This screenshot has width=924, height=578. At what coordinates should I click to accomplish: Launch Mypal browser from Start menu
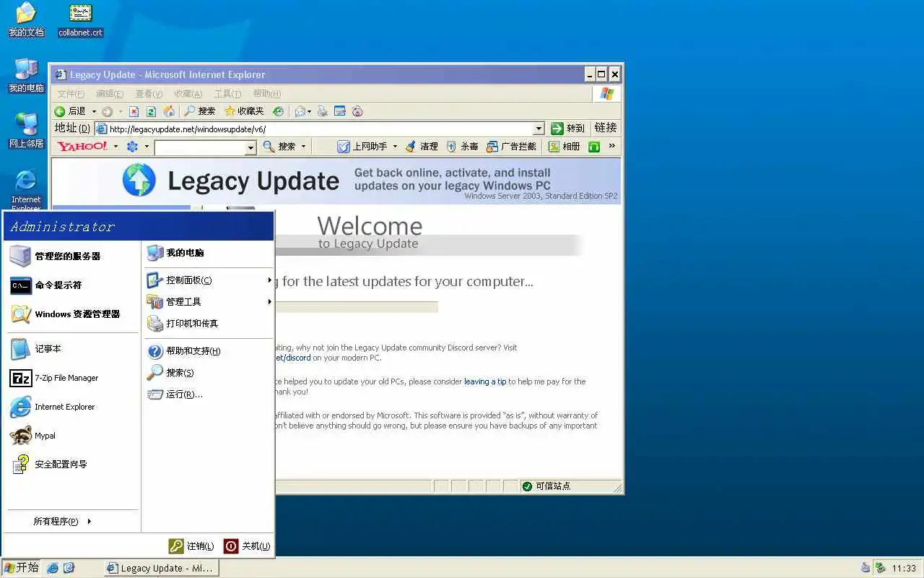(x=71, y=436)
